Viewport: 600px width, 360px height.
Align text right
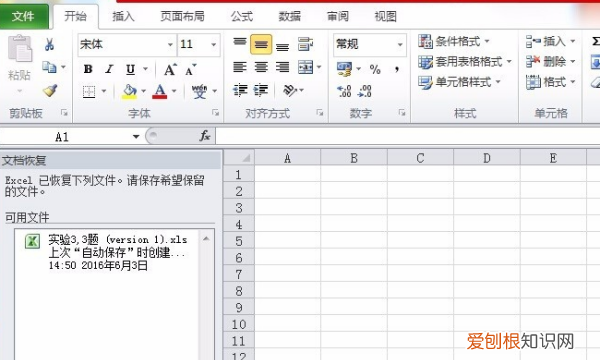click(x=282, y=67)
